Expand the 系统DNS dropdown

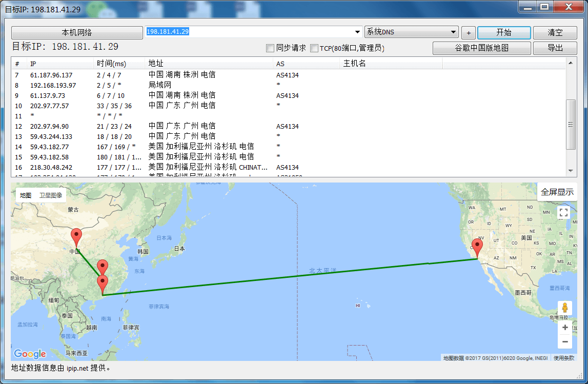pos(453,32)
